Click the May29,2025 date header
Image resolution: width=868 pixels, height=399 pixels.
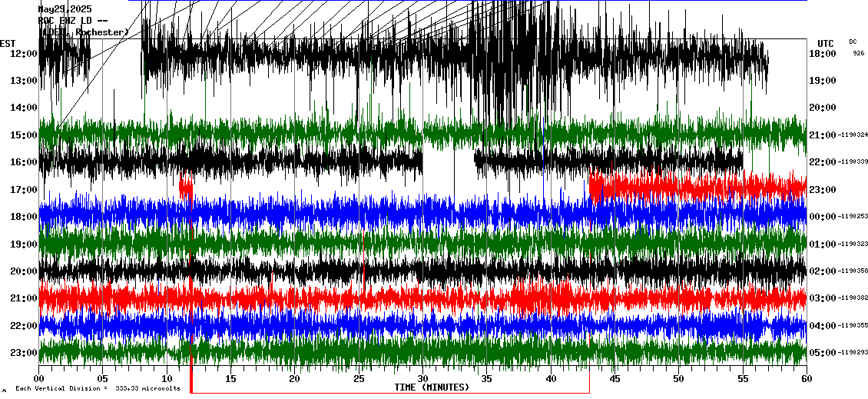pyautogui.click(x=65, y=9)
